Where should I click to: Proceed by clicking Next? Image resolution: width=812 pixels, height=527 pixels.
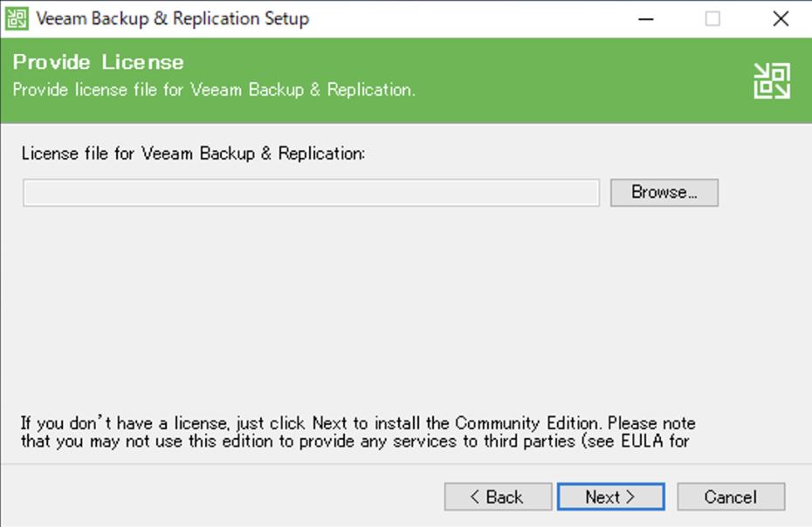(610, 497)
